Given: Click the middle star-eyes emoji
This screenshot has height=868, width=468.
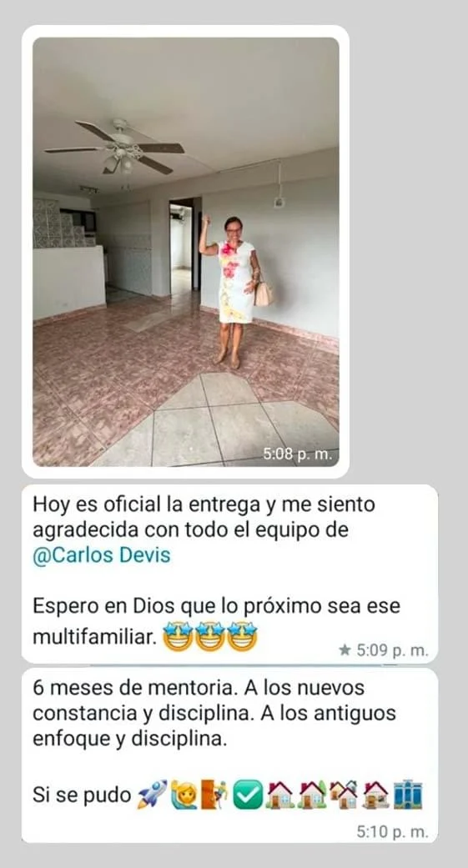Looking at the screenshot, I should tap(210, 636).
